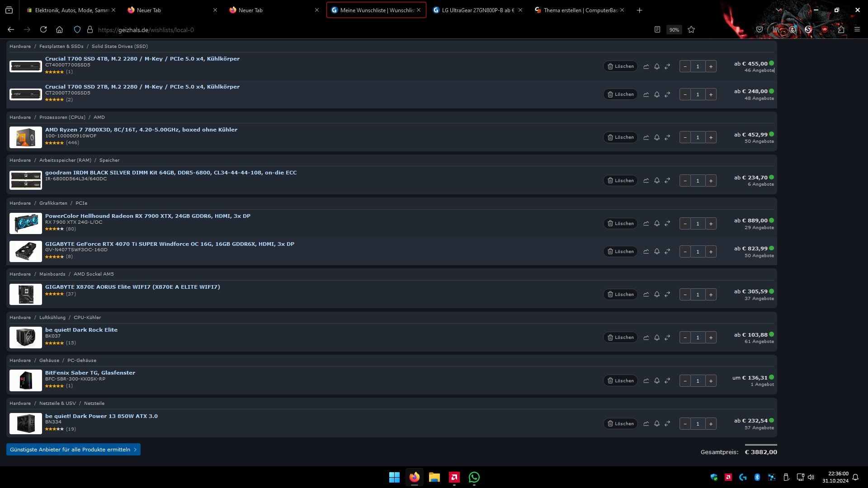Set price alert bell for Dark Rock Elite
868x488 pixels.
pos(657,338)
